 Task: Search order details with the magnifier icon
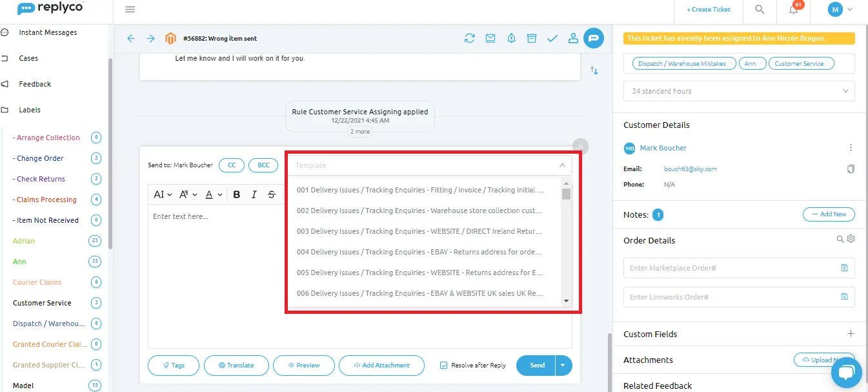(840, 239)
